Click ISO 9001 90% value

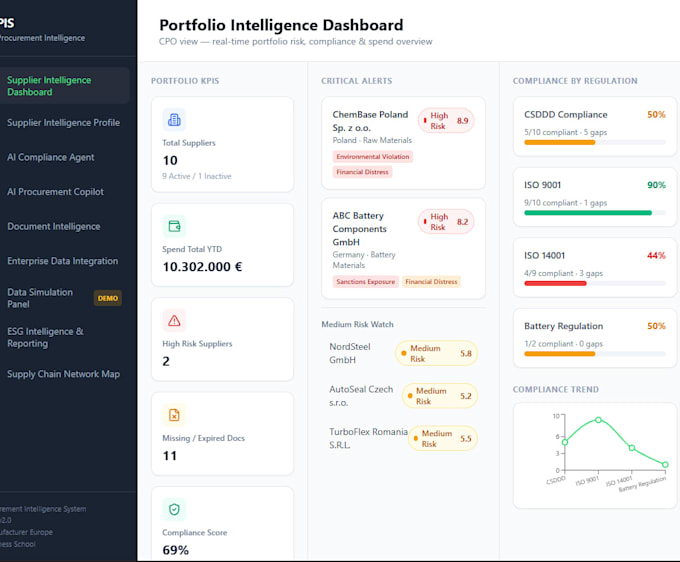point(656,185)
